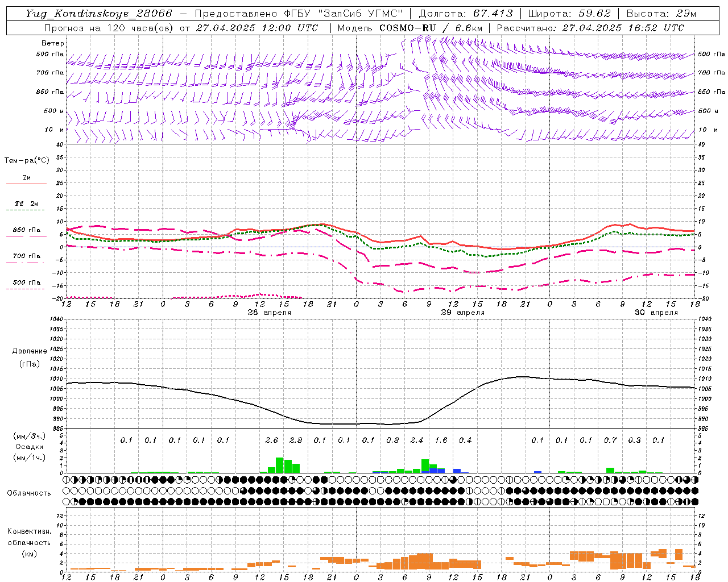728x582 pixels.
Task: Click the 0.7 three-hour precipitation value
Action: [610, 440]
